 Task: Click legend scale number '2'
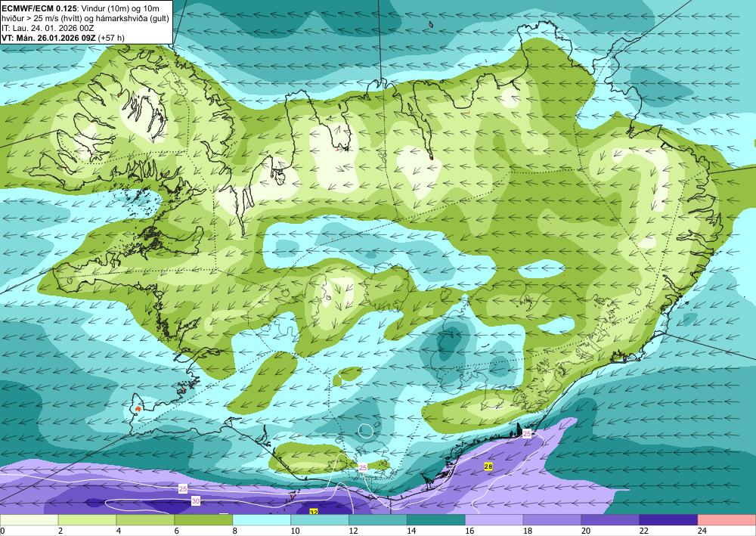point(60,531)
